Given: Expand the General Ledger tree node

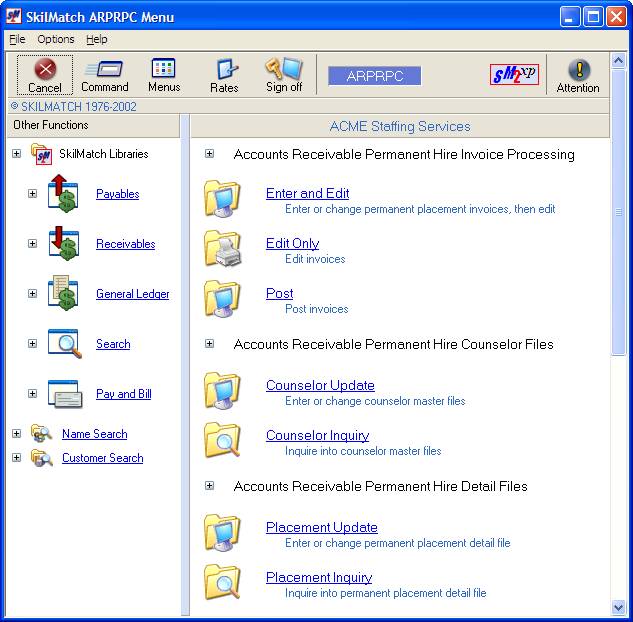Looking at the screenshot, I should 32,293.
